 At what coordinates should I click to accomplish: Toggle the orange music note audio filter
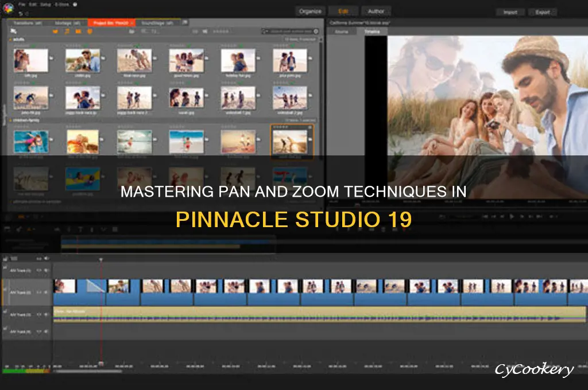[67, 32]
